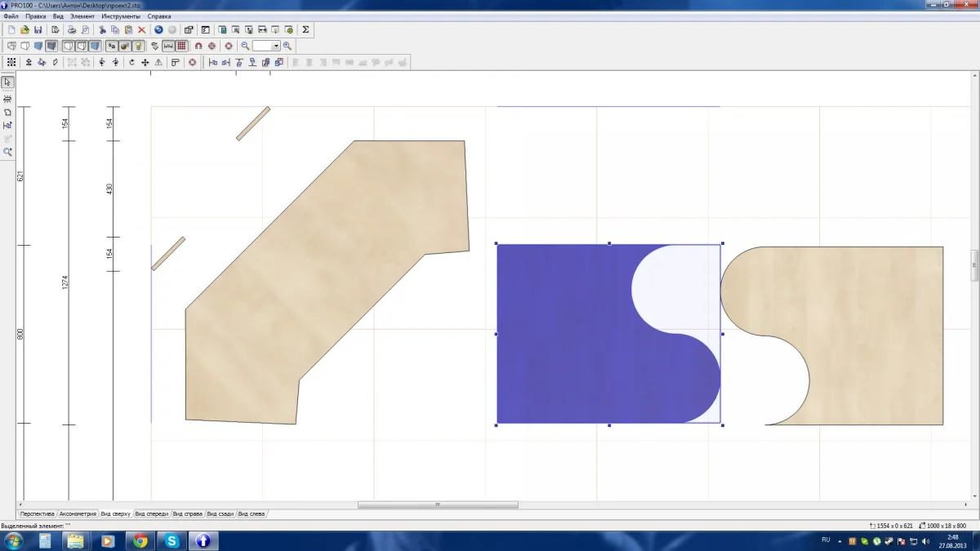Open the zoom level dropdown
Image resolution: width=980 pixels, height=551 pixels.
[x=276, y=47]
